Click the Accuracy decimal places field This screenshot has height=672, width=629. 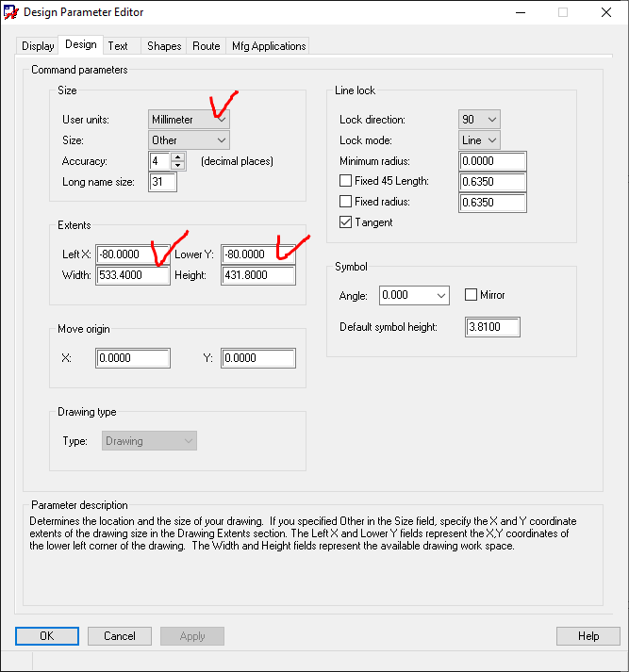coord(159,161)
